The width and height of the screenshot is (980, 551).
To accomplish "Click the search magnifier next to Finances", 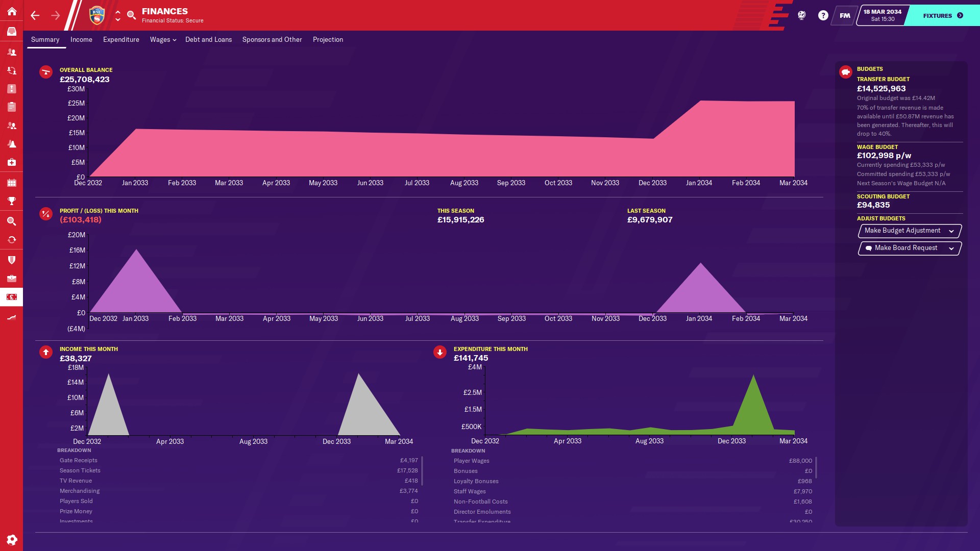I will point(131,15).
